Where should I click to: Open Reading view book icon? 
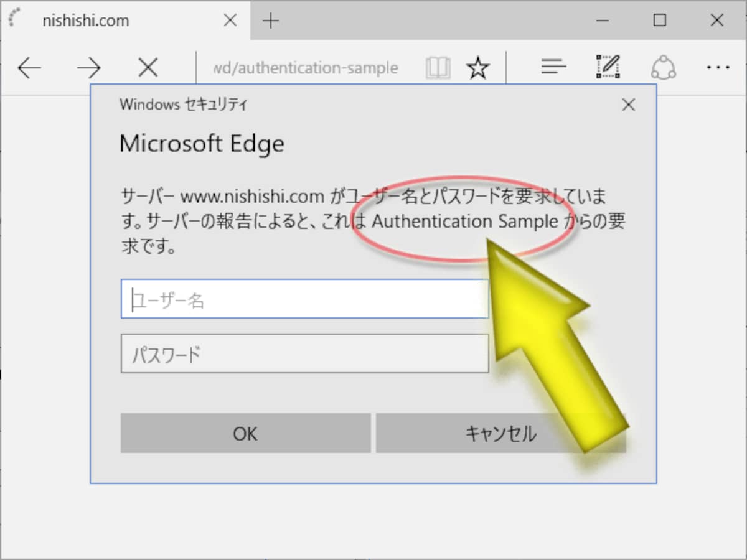[x=438, y=68]
